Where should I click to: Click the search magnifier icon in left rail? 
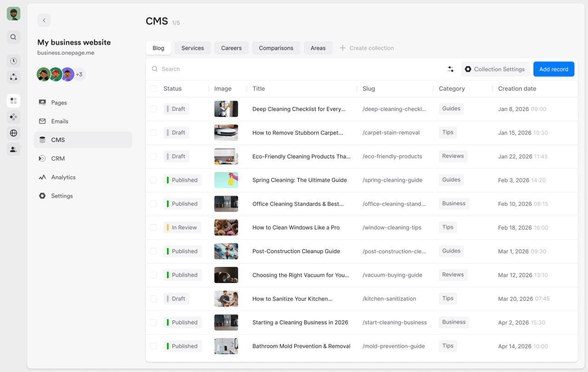pos(13,37)
